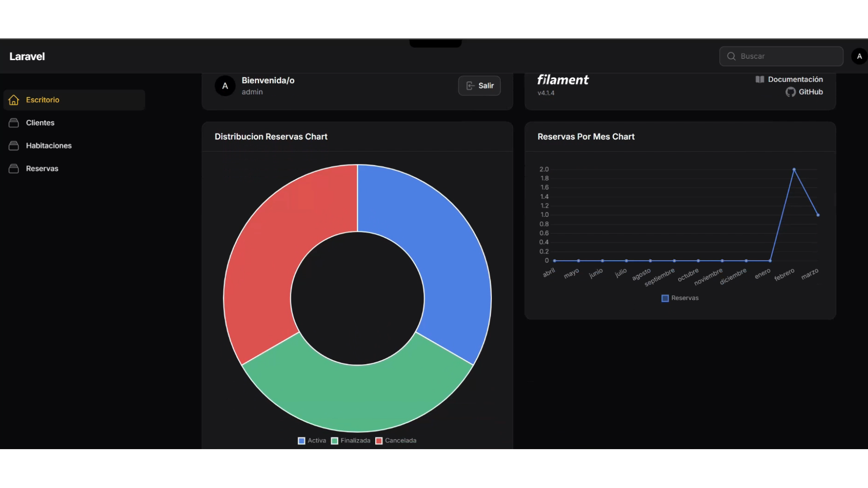Click the Documentación book icon

pyautogui.click(x=759, y=80)
